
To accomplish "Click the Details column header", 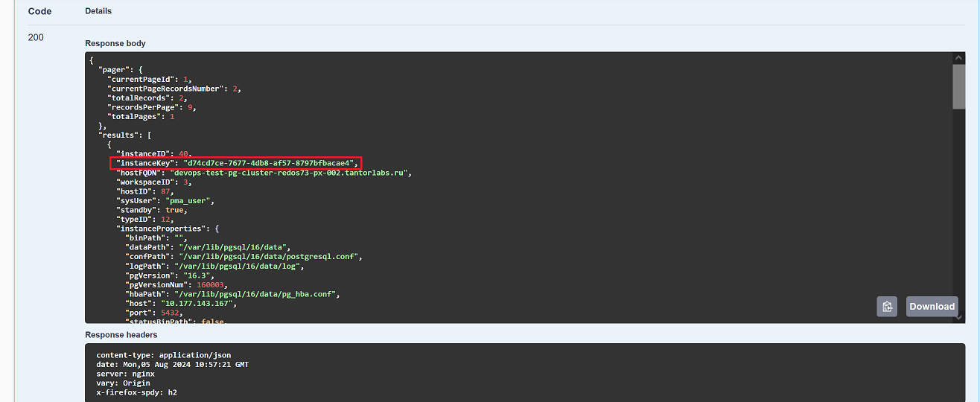I will point(98,11).
